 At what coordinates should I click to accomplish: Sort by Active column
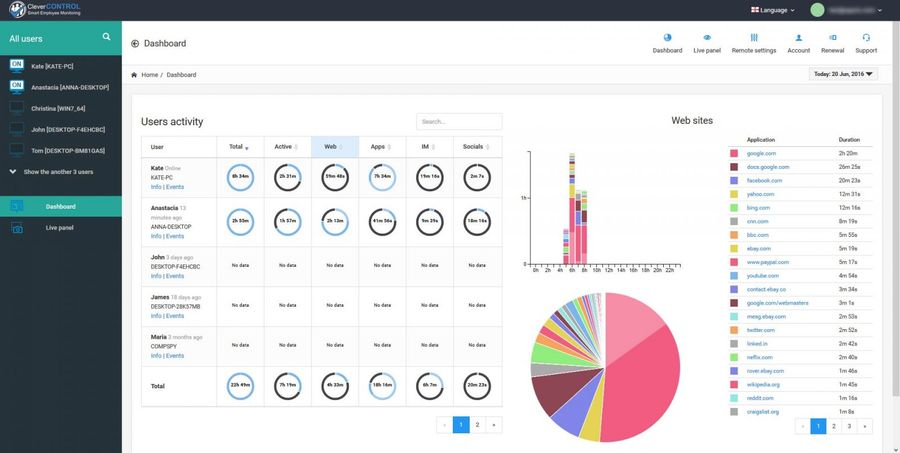pyautogui.click(x=288, y=147)
